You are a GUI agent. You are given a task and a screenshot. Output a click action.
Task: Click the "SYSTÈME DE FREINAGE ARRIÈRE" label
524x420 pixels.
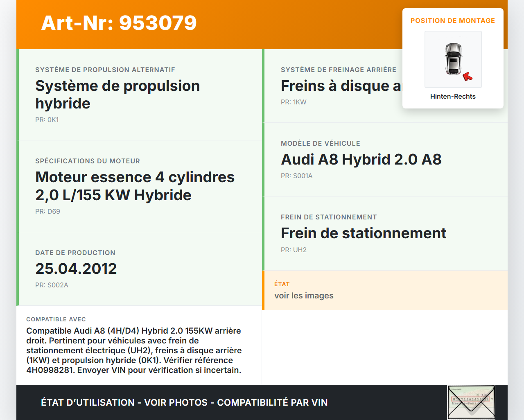[339, 70]
